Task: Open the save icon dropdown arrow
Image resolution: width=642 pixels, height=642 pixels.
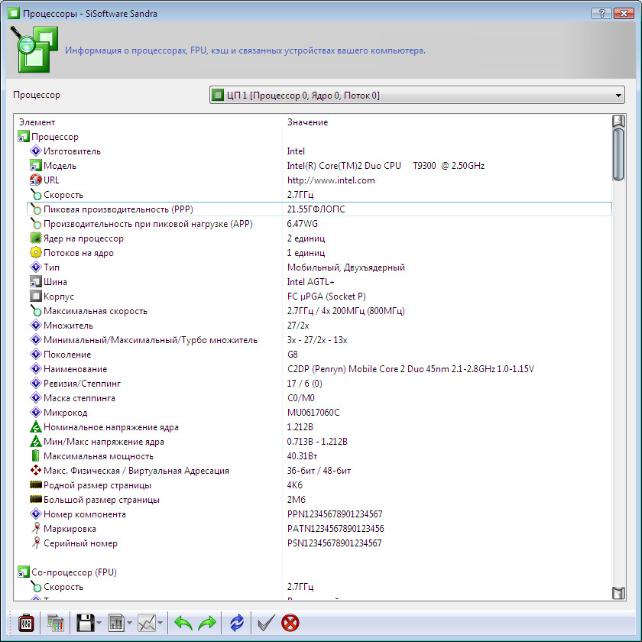Action: (99, 623)
